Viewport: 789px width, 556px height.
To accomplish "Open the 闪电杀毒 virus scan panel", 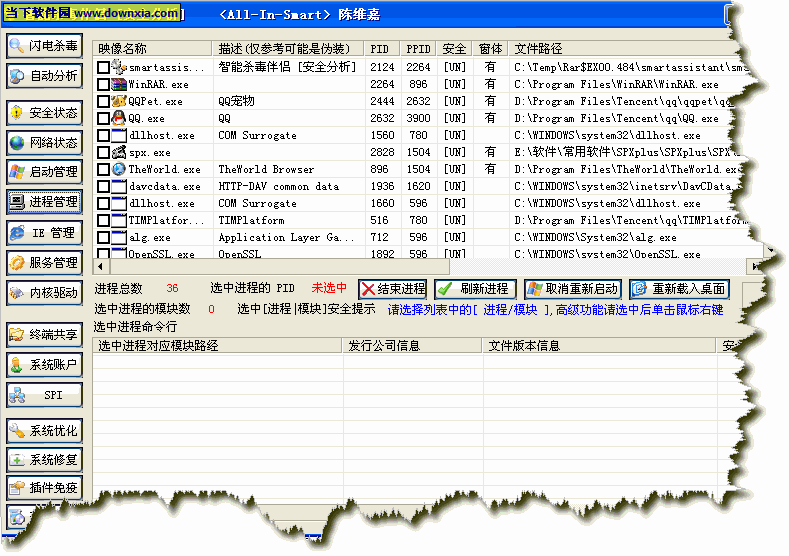I will click(44, 47).
